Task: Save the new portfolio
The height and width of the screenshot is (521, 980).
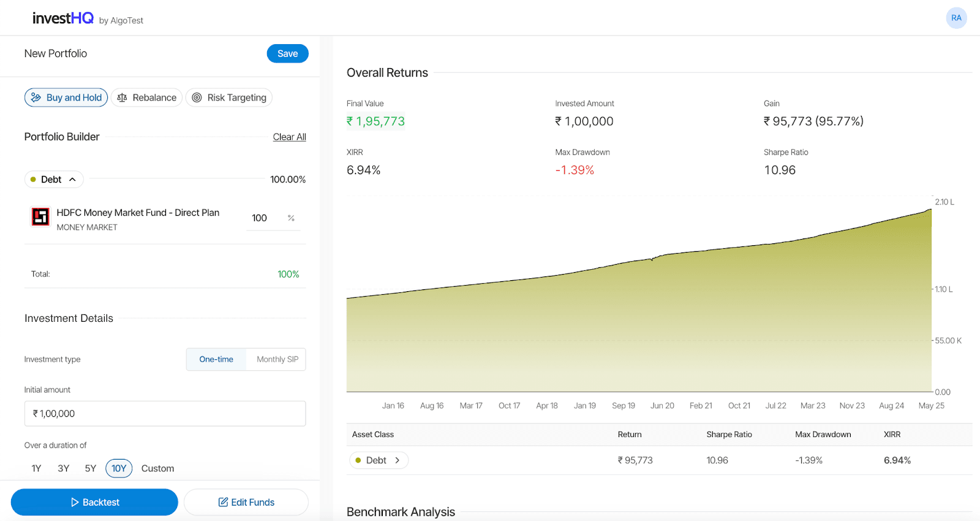Action: [x=287, y=54]
